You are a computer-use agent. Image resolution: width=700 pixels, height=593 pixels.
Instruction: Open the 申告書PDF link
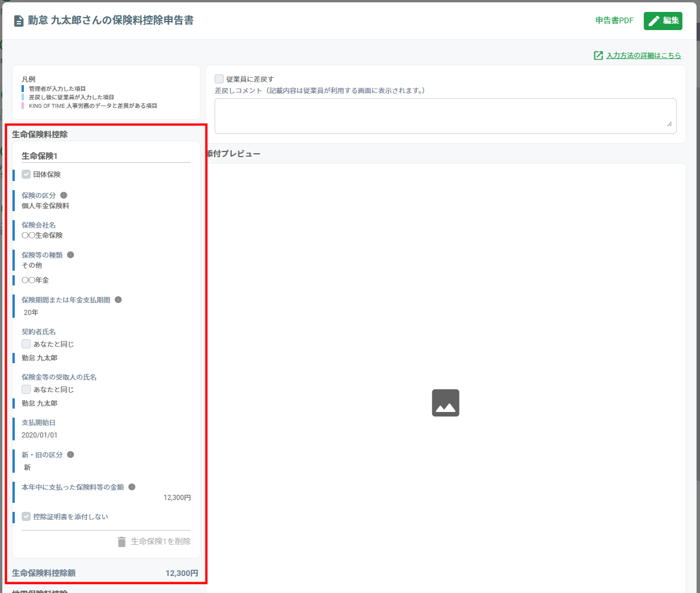[614, 20]
